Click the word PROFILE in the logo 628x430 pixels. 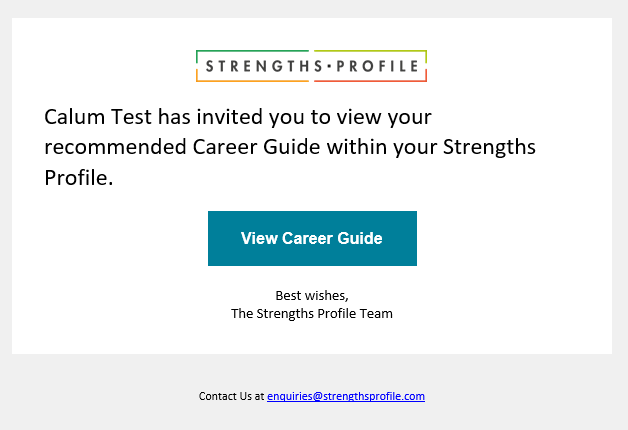point(378,66)
